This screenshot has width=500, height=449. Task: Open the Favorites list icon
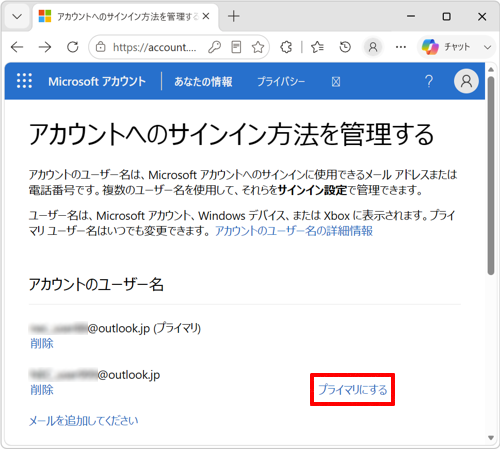click(x=317, y=47)
